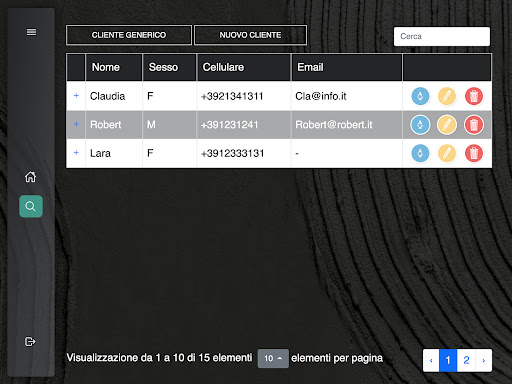Click the logout icon in the sidebar
The width and height of the screenshot is (512, 384).
point(30,342)
